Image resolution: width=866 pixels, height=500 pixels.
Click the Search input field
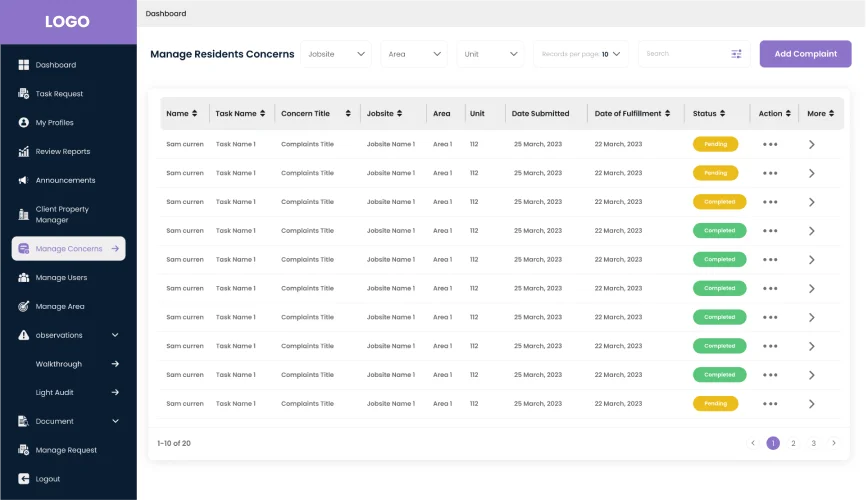coord(685,54)
